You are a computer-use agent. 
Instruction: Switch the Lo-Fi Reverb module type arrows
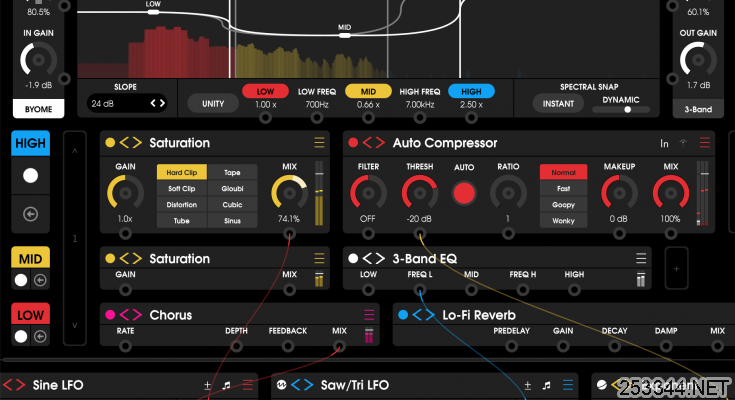point(424,315)
